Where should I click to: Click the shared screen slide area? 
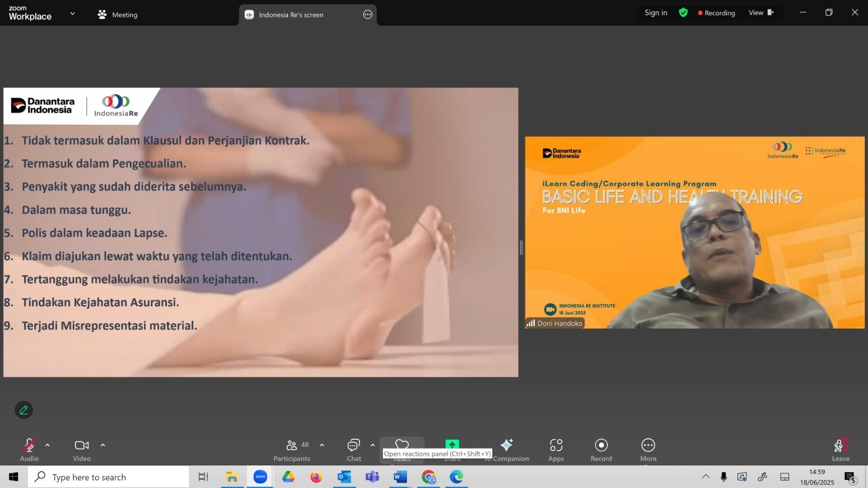261,233
